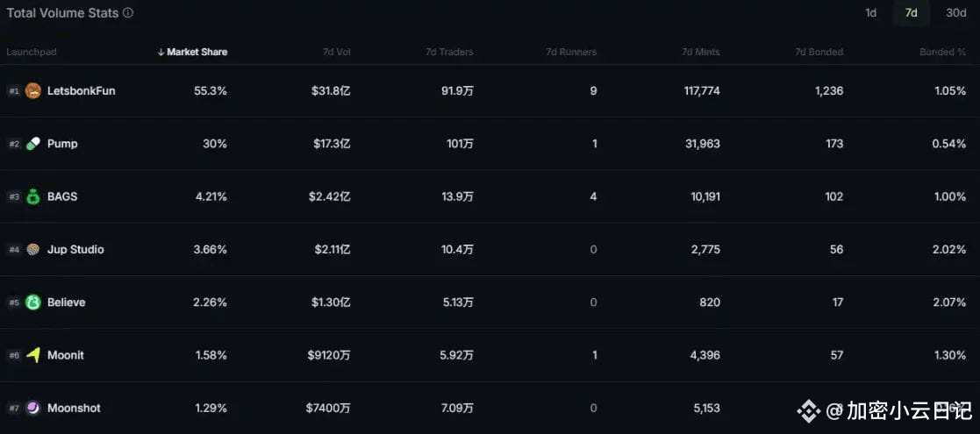Click info icon beside Total Volume Stats
This screenshot has height=434, width=980.
pos(128,13)
